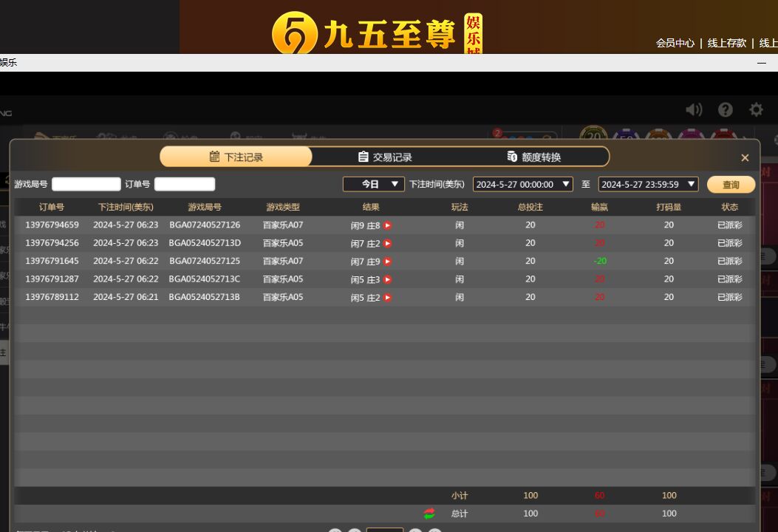Click the 闲5 庄3 result text
This screenshot has height=532, width=778.
(x=365, y=279)
